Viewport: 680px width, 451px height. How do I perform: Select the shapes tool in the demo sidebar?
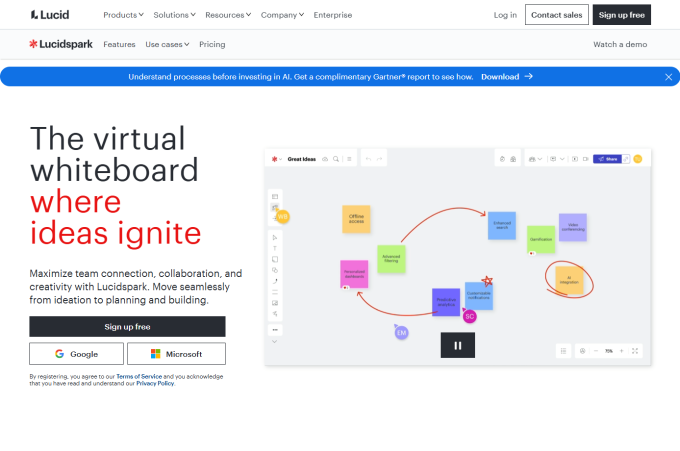coord(275,270)
